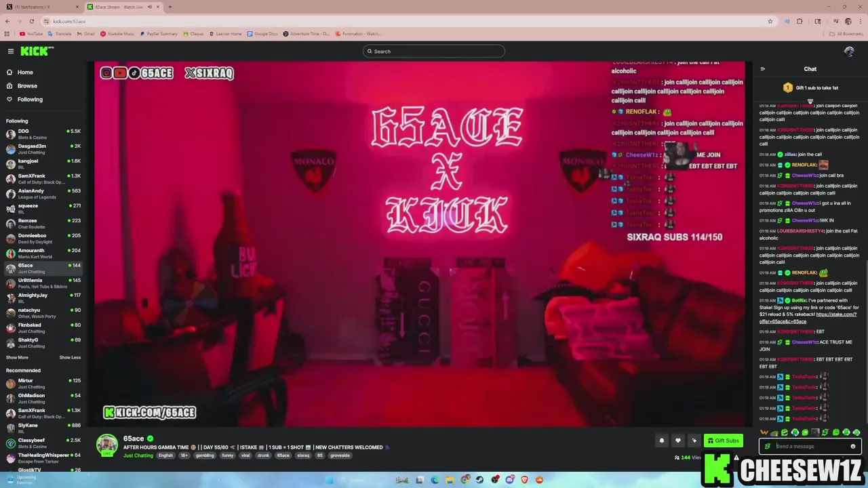Select the English tag
This screenshot has height=488, width=868.
165,455
